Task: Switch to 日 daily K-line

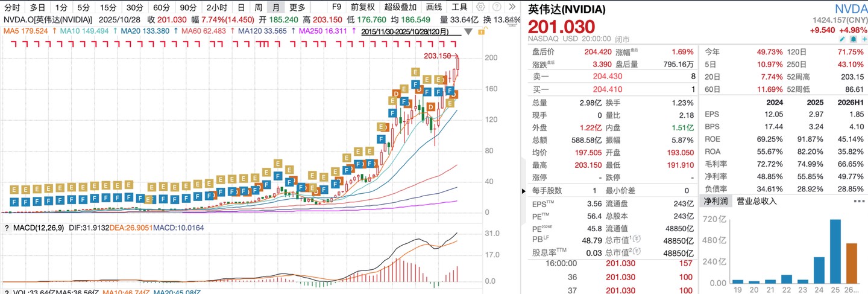Action: coord(241,8)
